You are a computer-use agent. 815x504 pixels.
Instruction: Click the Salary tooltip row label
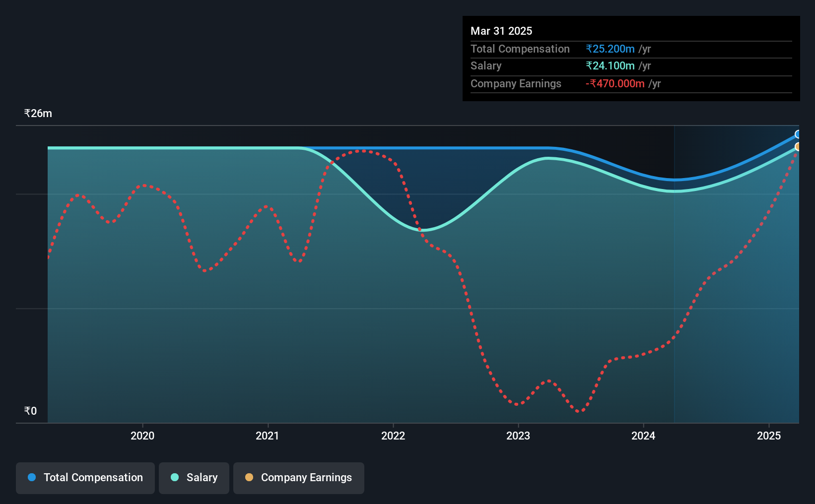tap(486, 65)
